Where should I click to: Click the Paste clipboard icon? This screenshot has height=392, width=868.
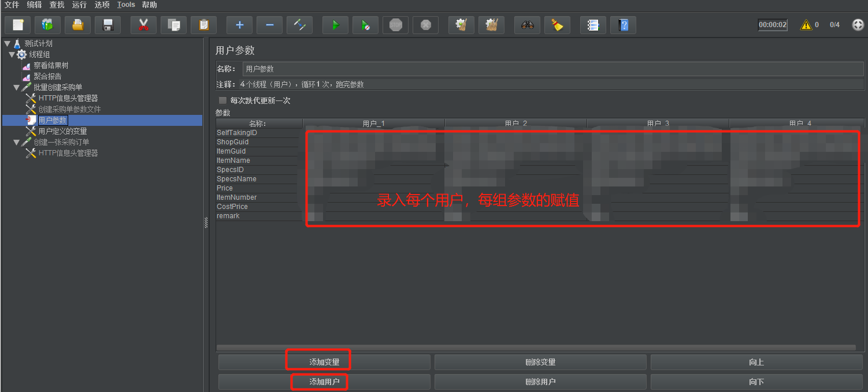coord(203,25)
